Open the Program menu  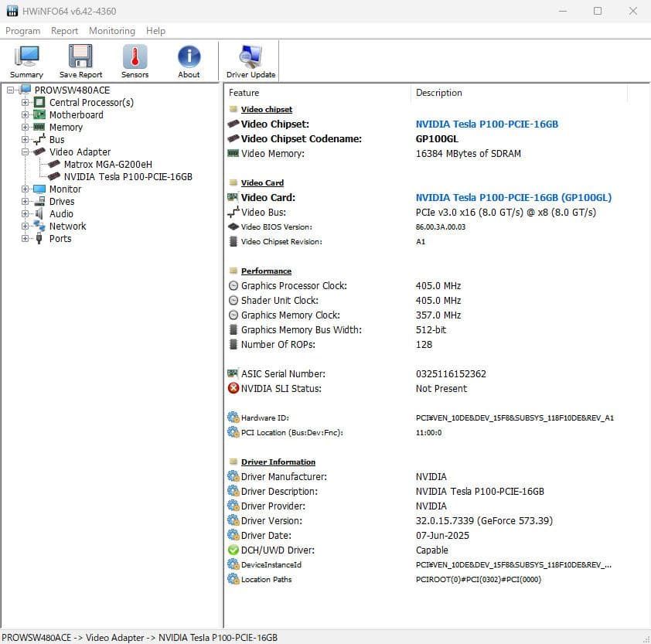tap(22, 31)
